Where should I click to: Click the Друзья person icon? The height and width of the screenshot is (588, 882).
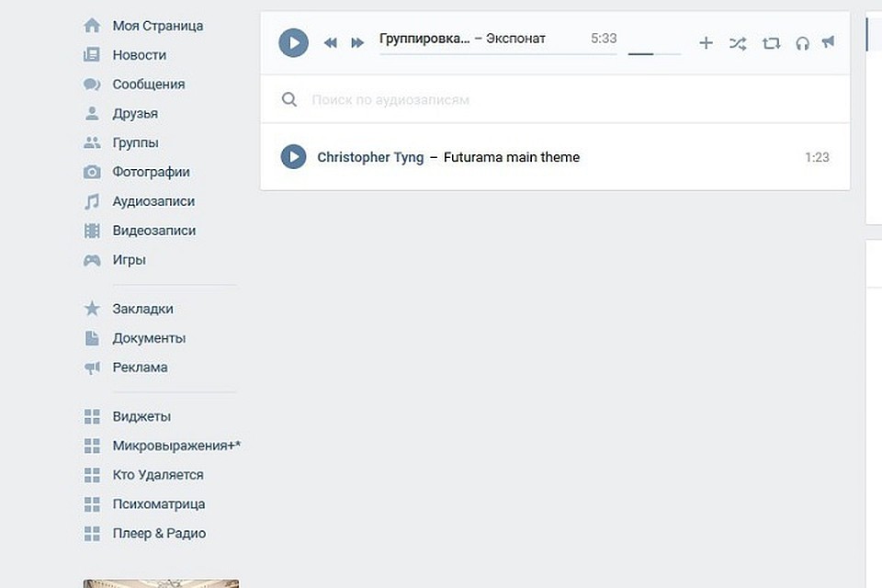(92, 114)
